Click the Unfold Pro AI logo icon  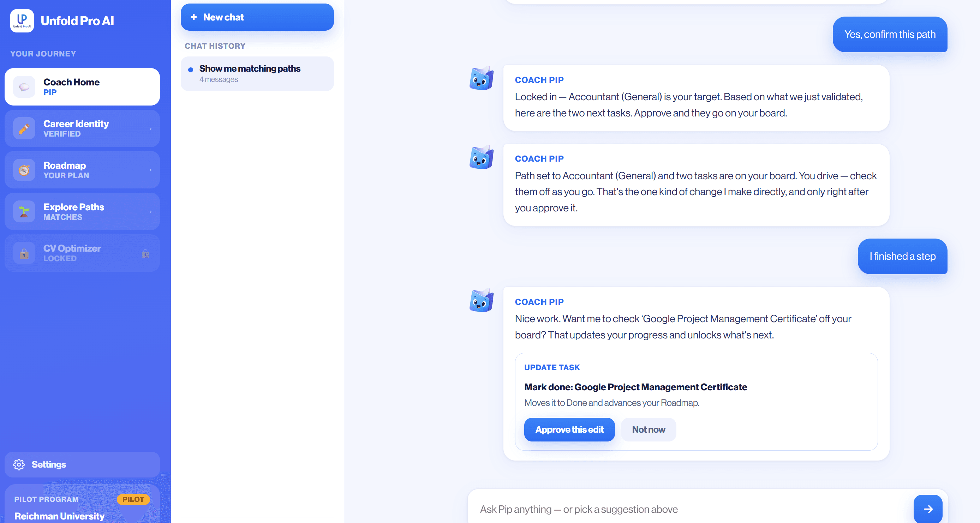point(22,21)
